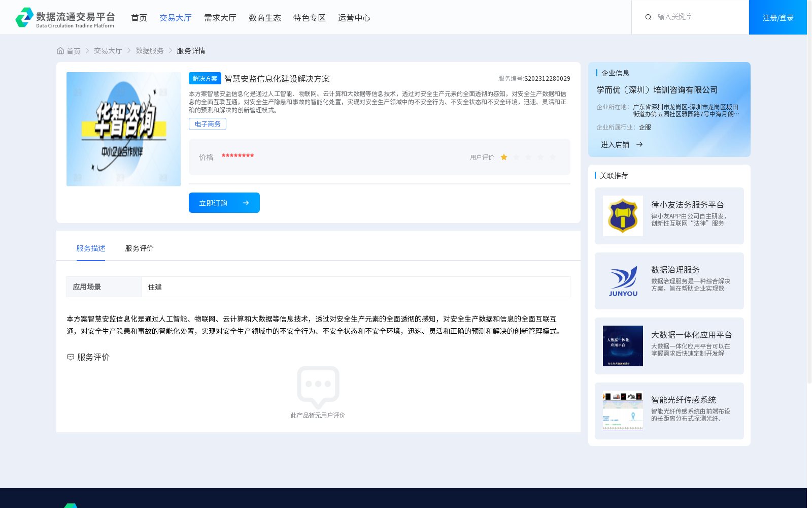Click the 关联推荐 section heading
This screenshot has height=508, width=812.
[x=614, y=176]
